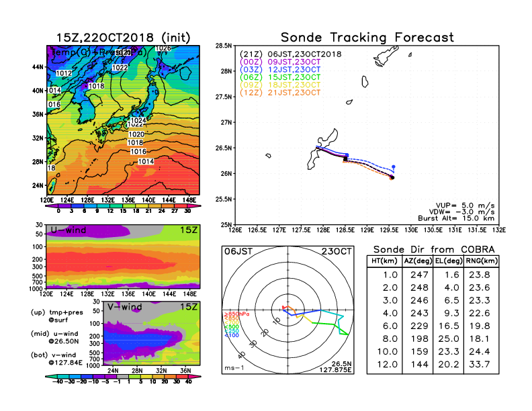Image resolution: width=532 pixels, height=411 pixels.
Task: Click the 1014 pressure contour label
Action: [x=146, y=162]
